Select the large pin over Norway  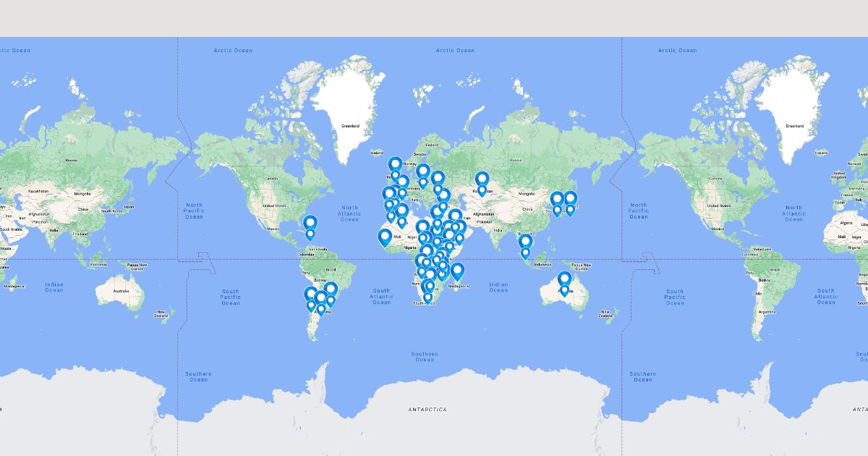(395, 166)
